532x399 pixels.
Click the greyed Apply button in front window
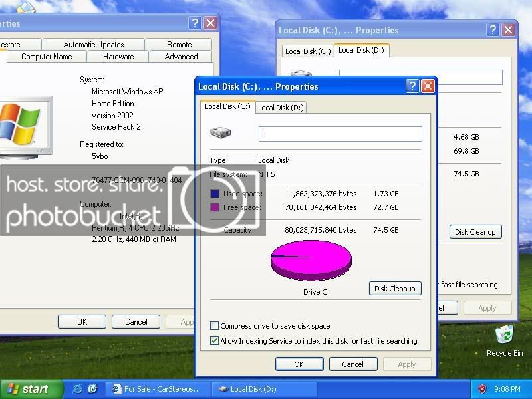click(x=407, y=364)
